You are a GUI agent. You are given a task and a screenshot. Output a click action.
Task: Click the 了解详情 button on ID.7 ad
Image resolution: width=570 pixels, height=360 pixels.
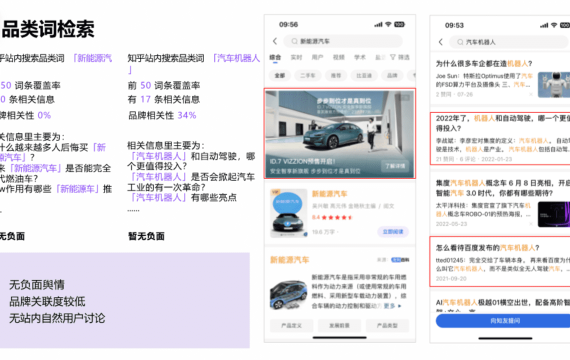pos(395,166)
